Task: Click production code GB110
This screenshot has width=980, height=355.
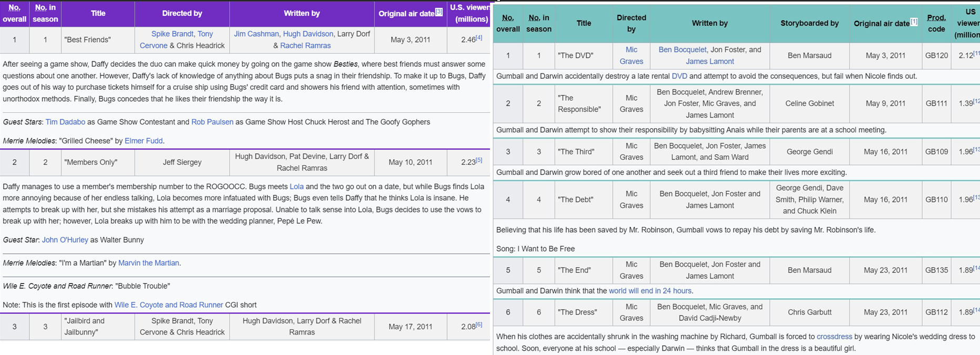Action: [936, 200]
